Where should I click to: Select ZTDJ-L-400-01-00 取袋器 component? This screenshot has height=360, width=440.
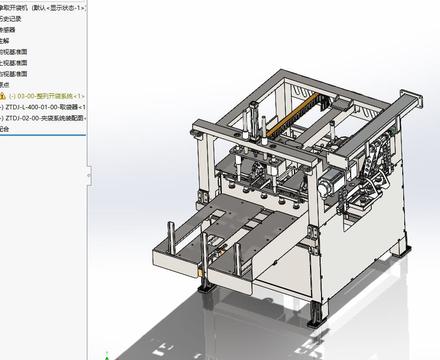(x=43, y=107)
